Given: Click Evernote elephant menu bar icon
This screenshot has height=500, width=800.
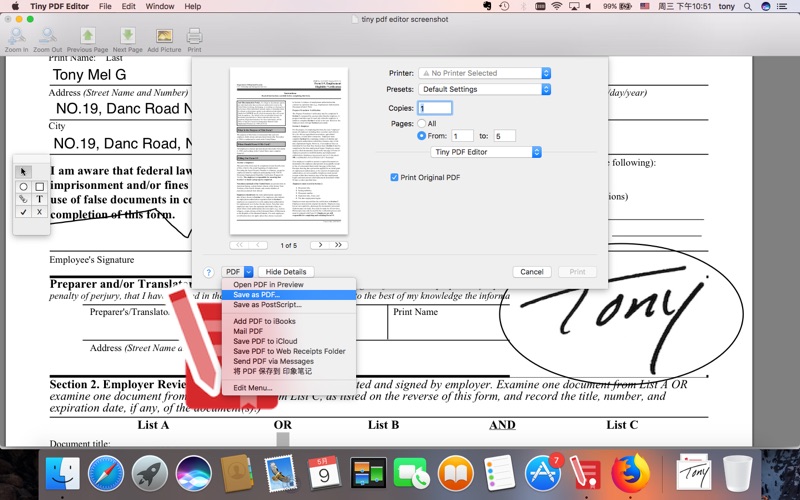Looking at the screenshot, I should [487, 6].
